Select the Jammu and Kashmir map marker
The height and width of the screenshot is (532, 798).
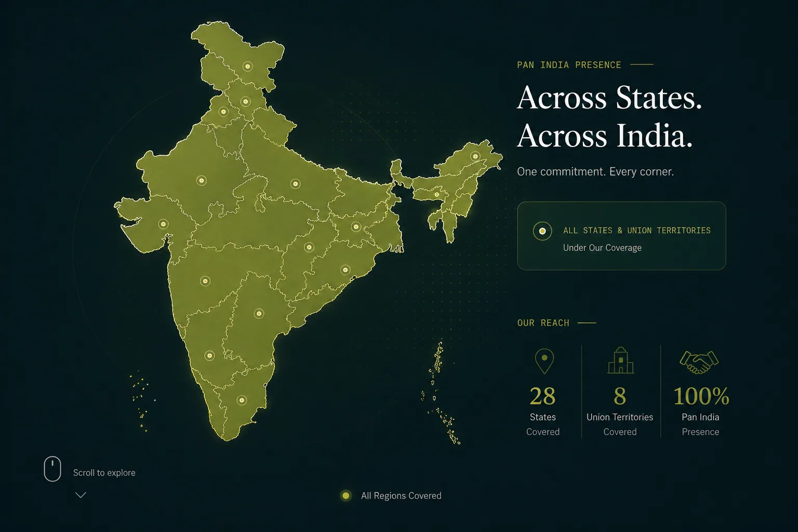(248, 66)
